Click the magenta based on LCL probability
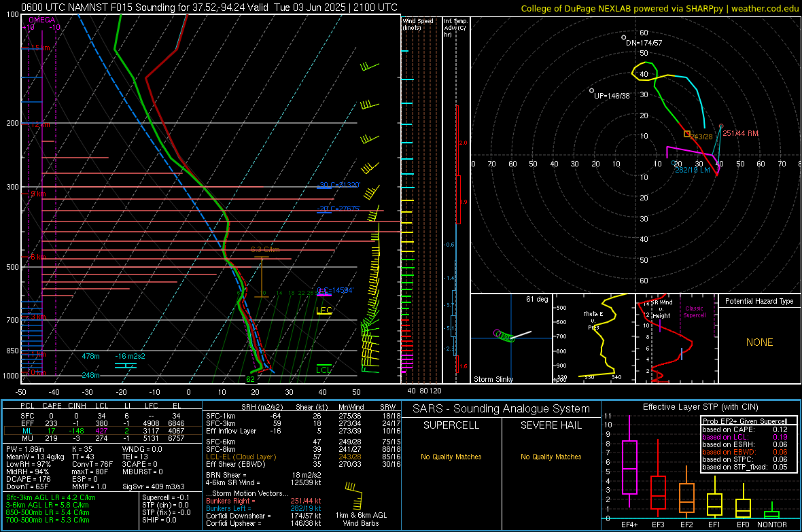 745,437
